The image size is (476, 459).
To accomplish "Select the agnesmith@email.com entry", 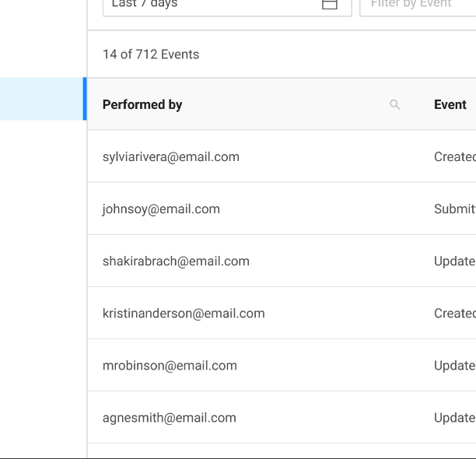I will (169, 417).
